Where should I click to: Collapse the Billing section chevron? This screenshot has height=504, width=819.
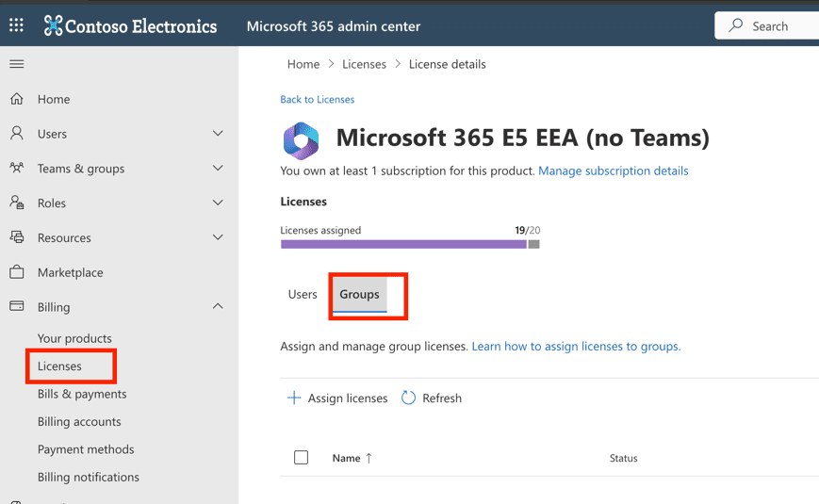[218, 306]
